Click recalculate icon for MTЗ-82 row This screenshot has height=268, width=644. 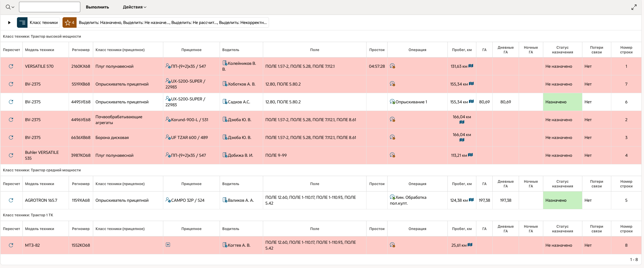tap(11, 245)
